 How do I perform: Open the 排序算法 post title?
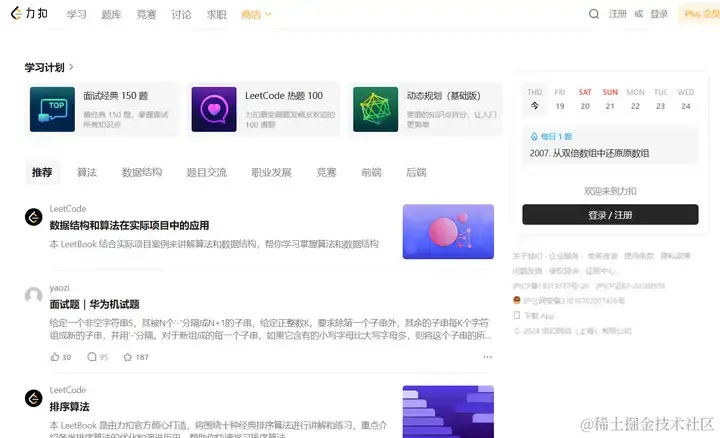click(x=69, y=407)
